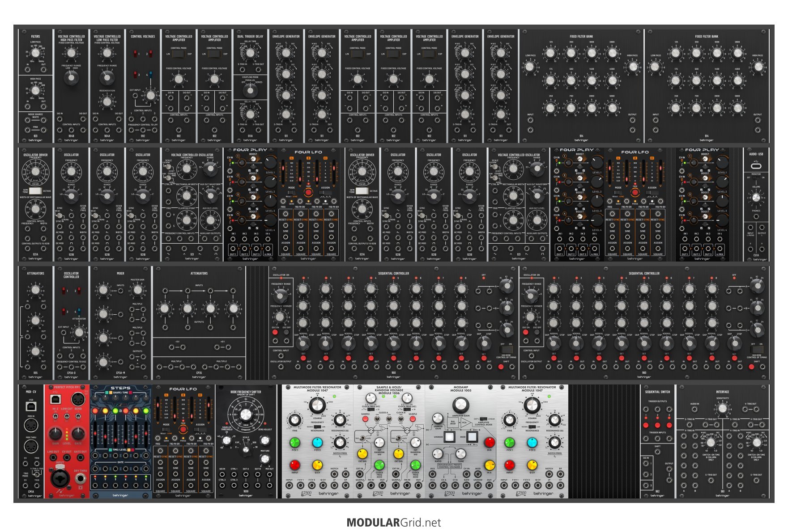Click the yellow EXT SIG knob for Clock A on Sample & Hold 1036

click(x=362, y=454)
